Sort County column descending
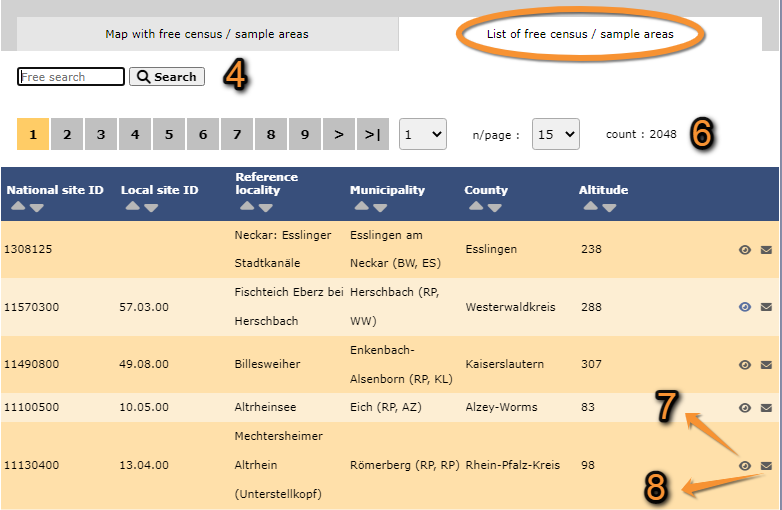Image resolution: width=782 pixels, height=510 pixels. point(495,208)
